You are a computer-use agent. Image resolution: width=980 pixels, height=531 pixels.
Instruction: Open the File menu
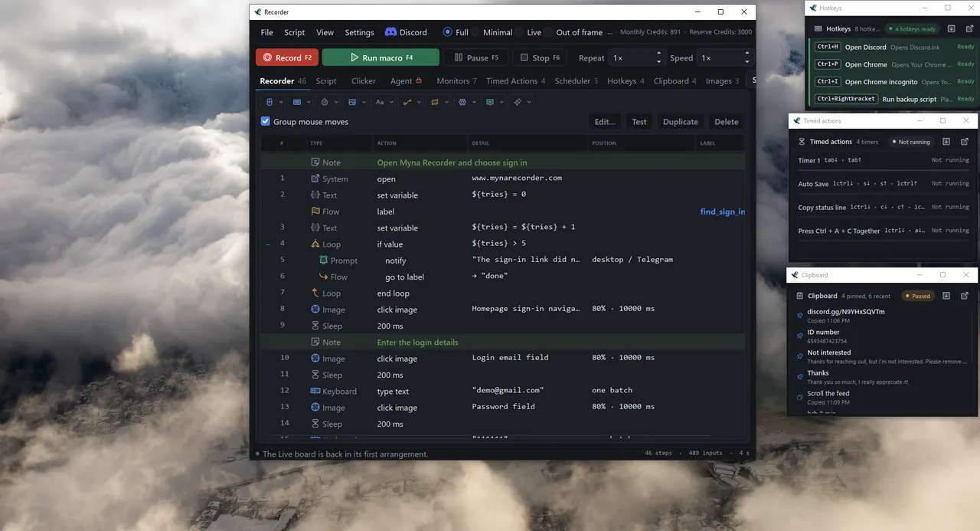click(x=266, y=32)
